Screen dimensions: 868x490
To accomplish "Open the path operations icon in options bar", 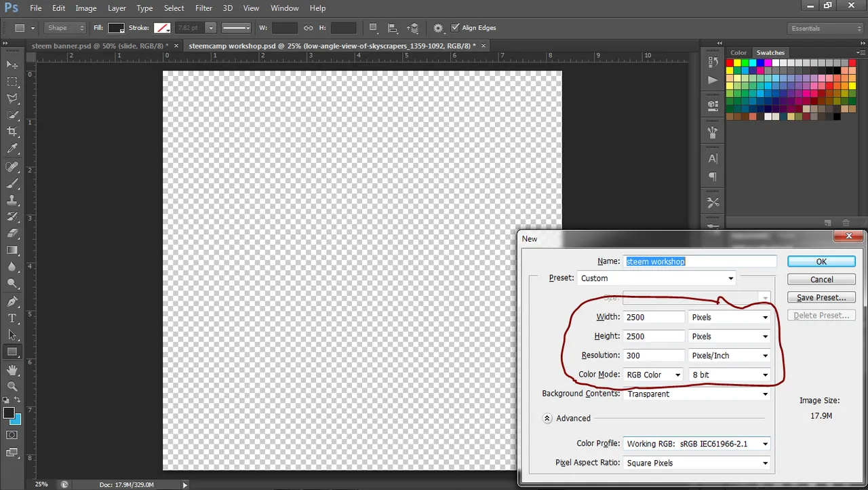I will click(x=373, y=28).
